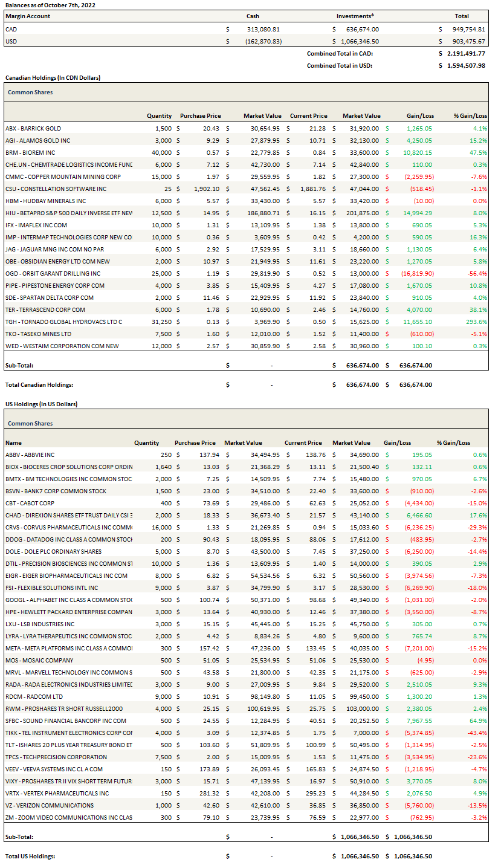Click the US Holdings Name column header

click(x=13, y=442)
